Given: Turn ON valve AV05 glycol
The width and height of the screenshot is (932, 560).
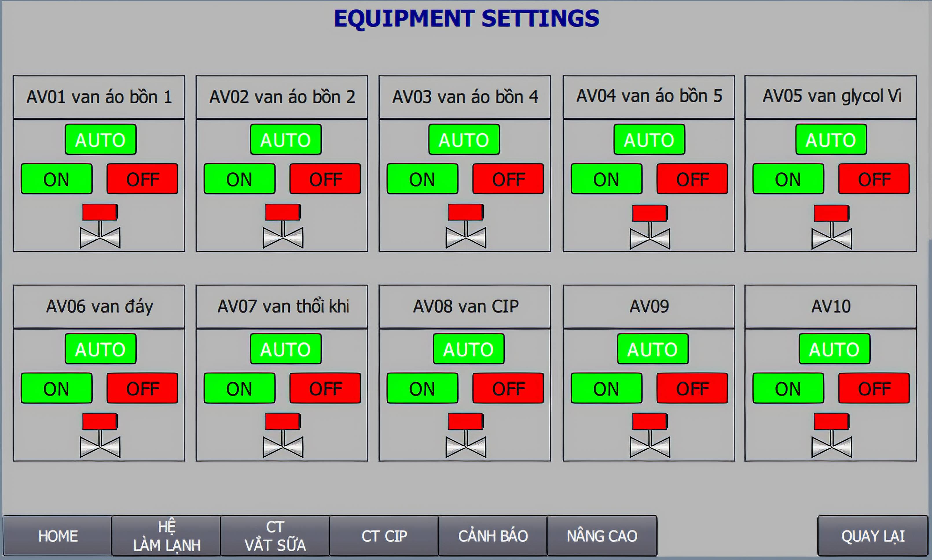Looking at the screenshot, I should (788, 179).
